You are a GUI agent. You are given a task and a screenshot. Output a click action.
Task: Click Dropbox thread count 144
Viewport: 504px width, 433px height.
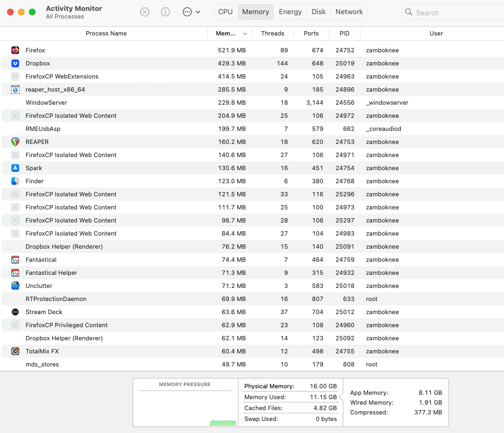[x=282, y=63]
